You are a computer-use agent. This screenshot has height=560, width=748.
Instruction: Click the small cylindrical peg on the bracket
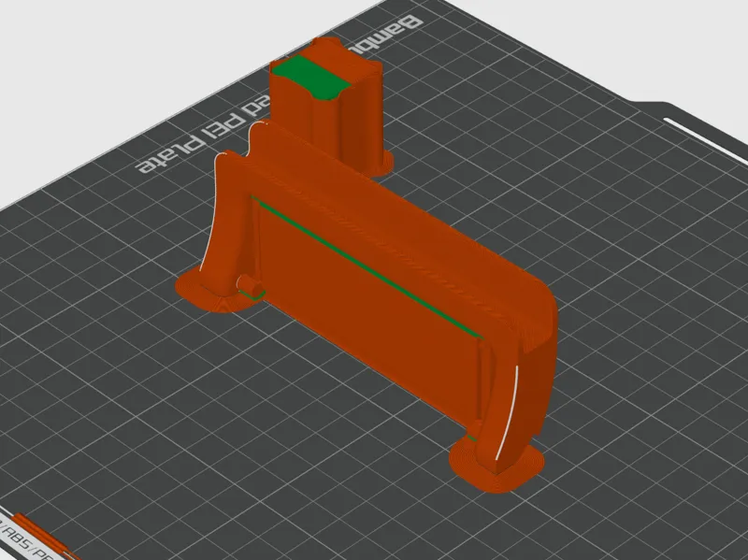click(250, 286)
